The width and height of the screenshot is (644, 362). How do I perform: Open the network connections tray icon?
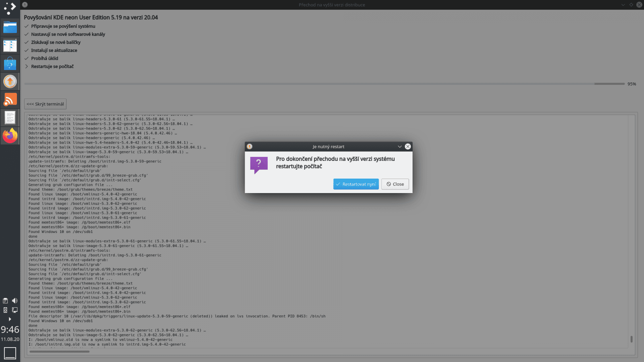point(15,310)
